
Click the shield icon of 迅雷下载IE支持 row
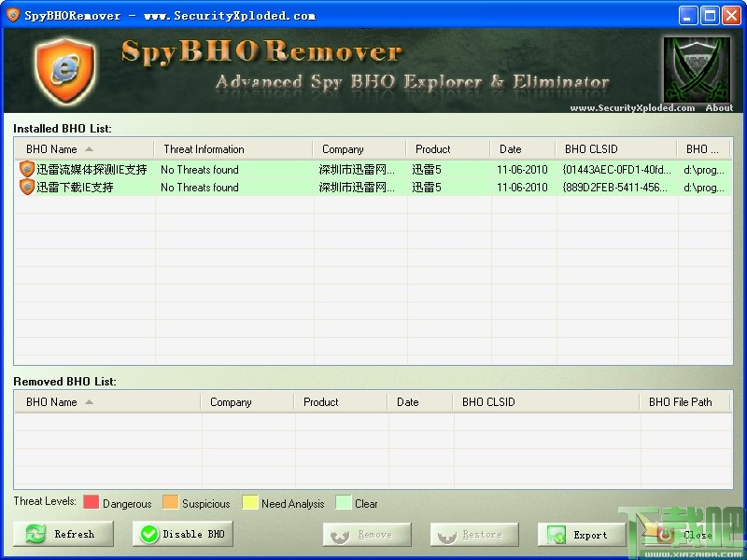pos(27,187)
